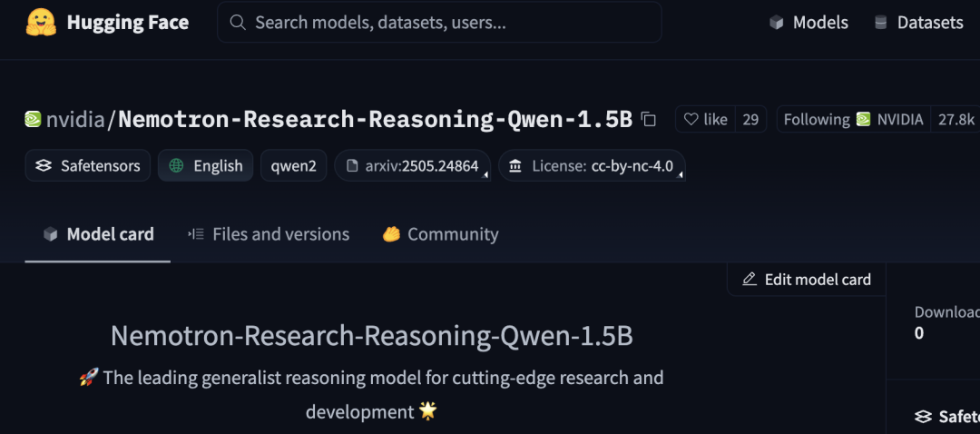980x434 pixels.
Task: Open the Hugging Face home text link
Action: pos(128,23)
